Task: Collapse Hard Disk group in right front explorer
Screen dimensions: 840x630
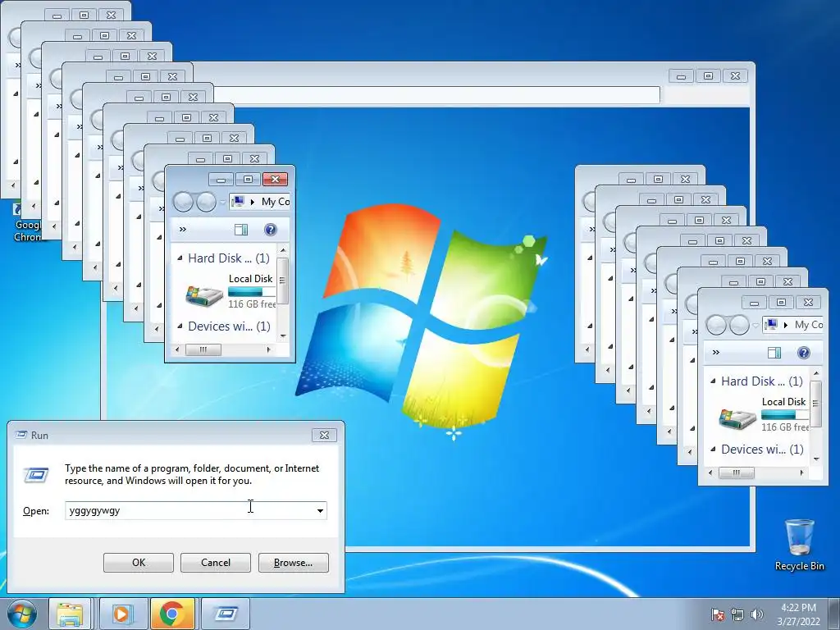Action: pyautogui.click(x=713, y=381)
